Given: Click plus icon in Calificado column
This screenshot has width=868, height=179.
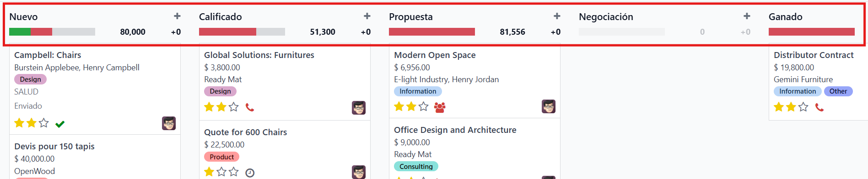Looking at the screenshot, I should click(x=367, y=16).
